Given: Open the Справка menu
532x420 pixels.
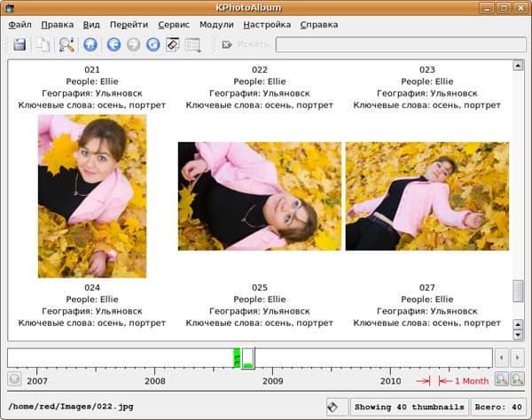Looking at the screenshot, I should [318, 25].
